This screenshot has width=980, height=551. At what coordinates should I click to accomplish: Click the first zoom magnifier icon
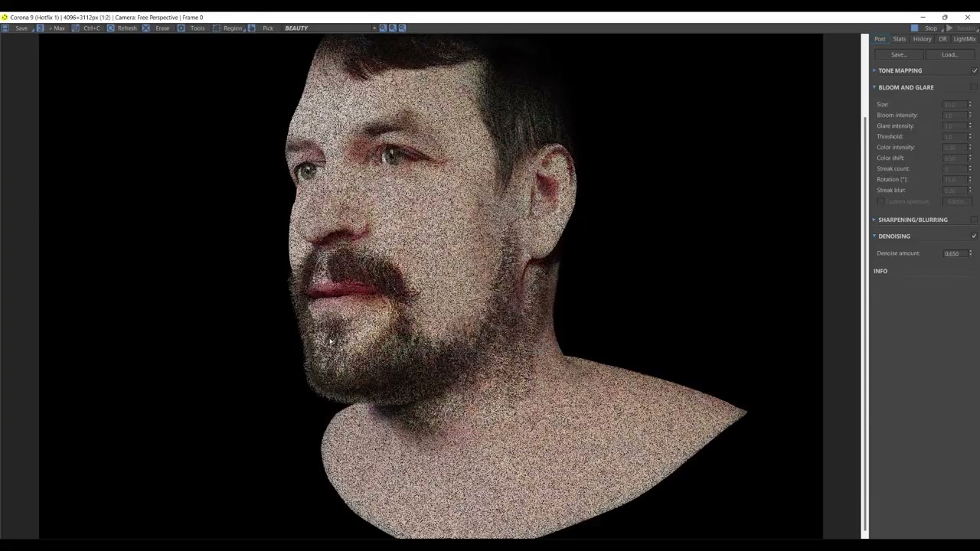(x=383, y=28)
